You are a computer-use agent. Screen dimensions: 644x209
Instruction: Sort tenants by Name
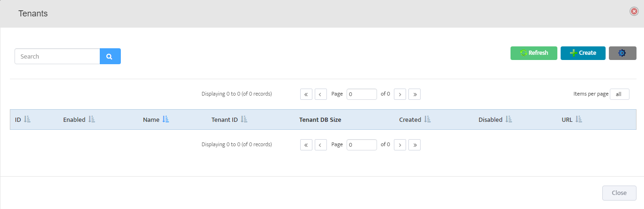(x=166, y=119)
